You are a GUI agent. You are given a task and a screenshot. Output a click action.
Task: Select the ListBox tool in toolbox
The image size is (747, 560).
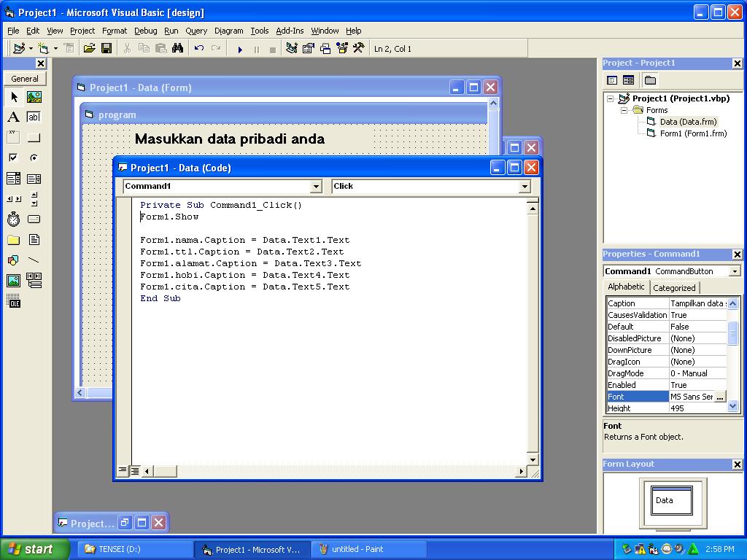[x=34, y=179]
